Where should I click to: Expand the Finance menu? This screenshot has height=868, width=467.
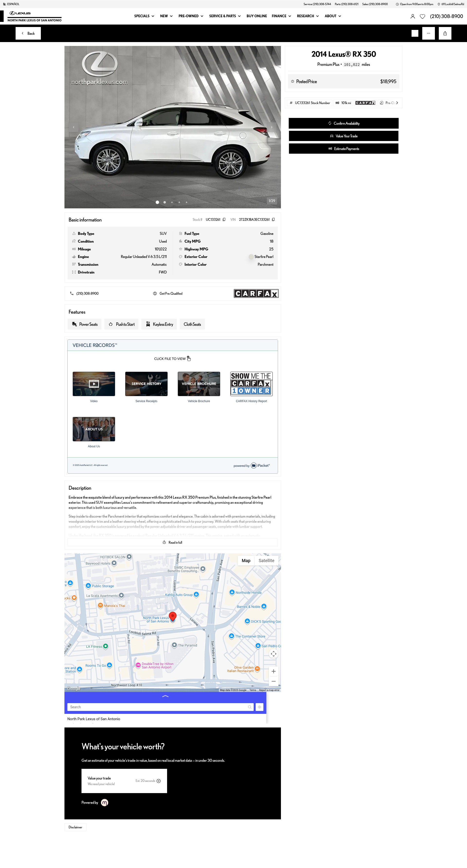click(x=281, y=16)
